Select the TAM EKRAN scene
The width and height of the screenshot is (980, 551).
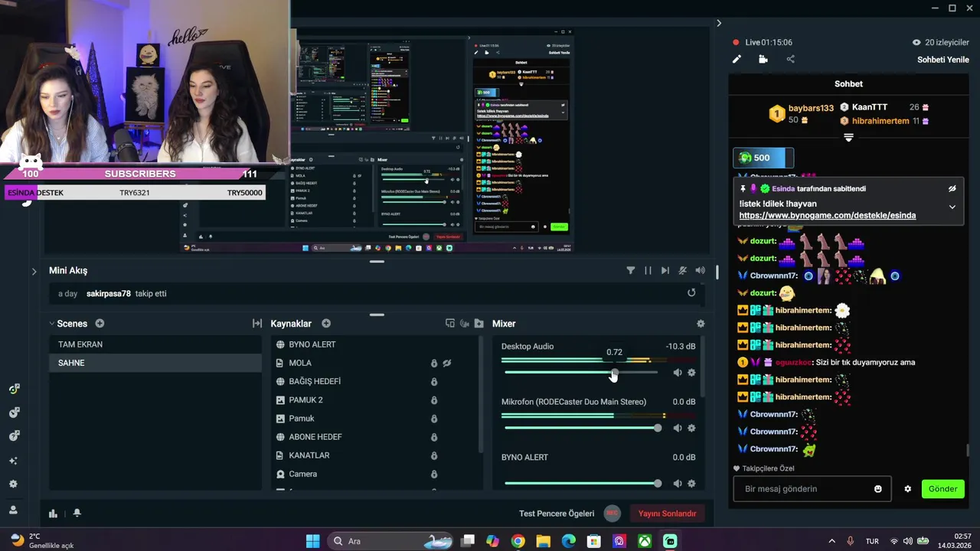155,344
